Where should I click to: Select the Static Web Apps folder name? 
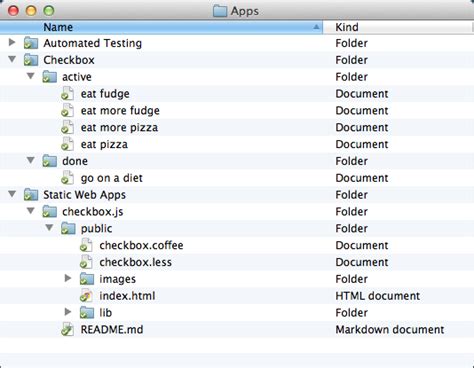pyautogui.click(x=85, y=195)
